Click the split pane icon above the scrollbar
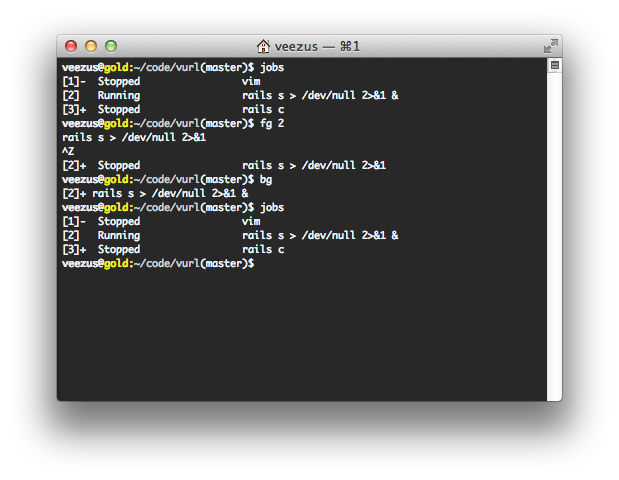This screenshot has height=480, width=619. 555,65
